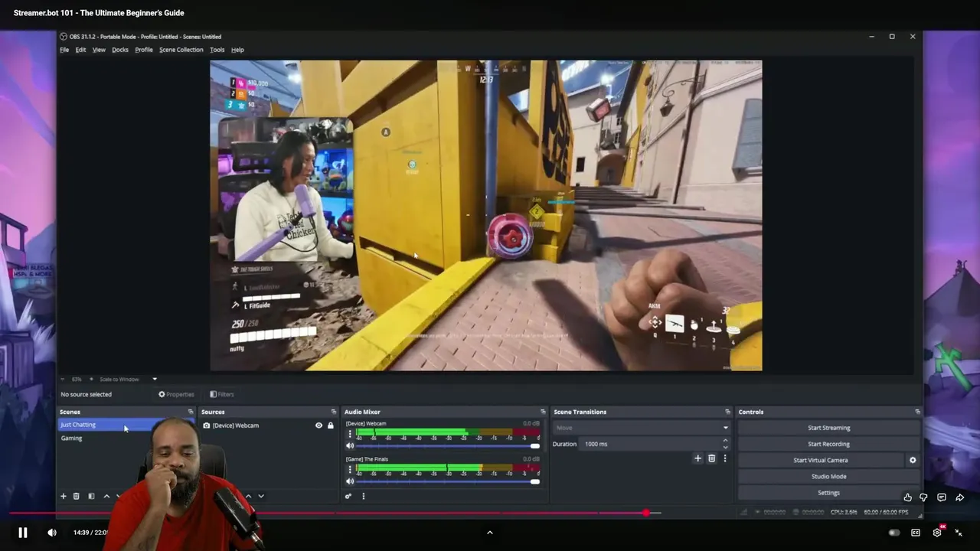Increase transition duration with up arrow
Viewport: 980px width, 551px height.
(725, 441)
